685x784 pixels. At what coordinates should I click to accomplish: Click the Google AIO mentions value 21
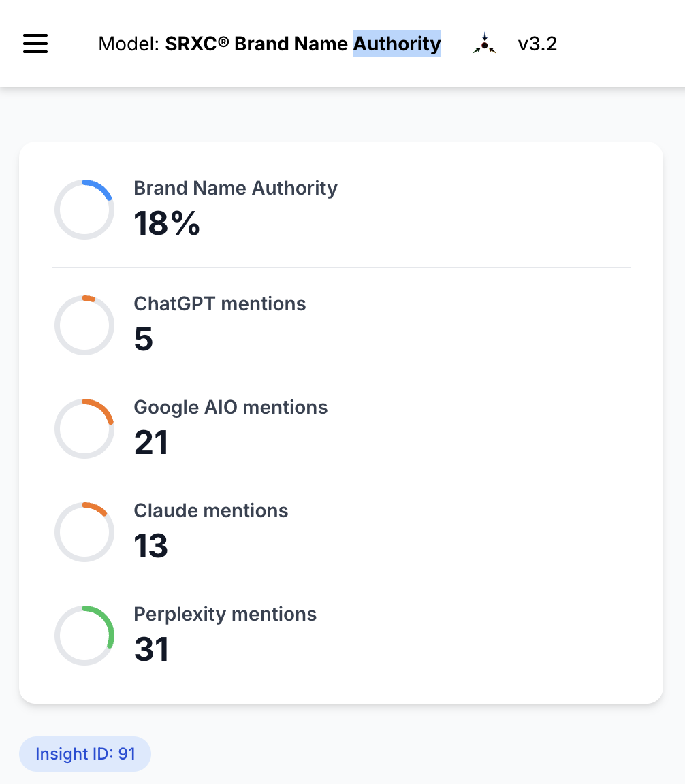[151, 442]
